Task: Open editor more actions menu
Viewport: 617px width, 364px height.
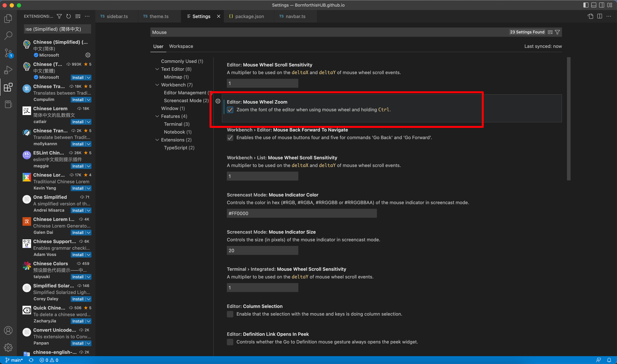Action: tap(609, 16)
